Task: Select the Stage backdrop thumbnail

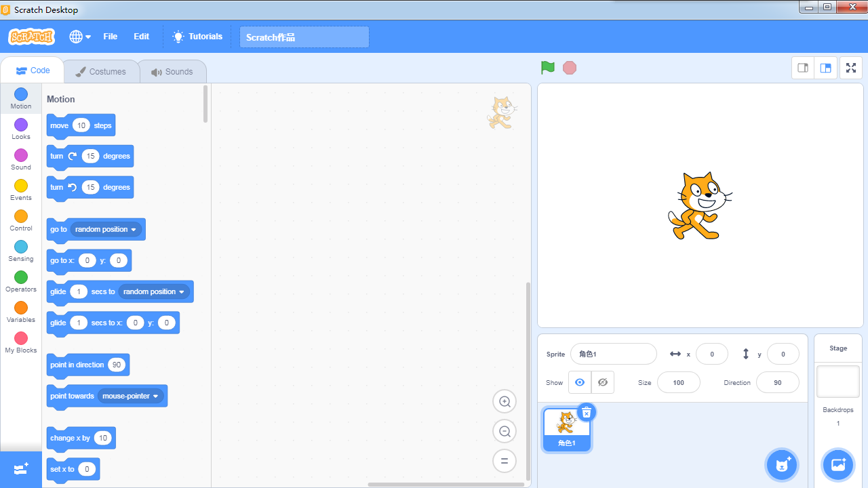Action: 838,382
